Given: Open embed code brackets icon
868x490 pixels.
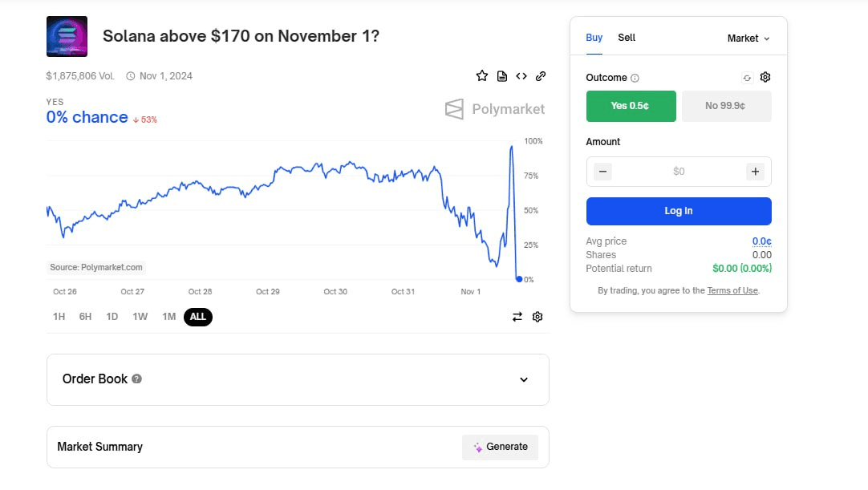Looking at the screenshot, I should click(521, 76).
